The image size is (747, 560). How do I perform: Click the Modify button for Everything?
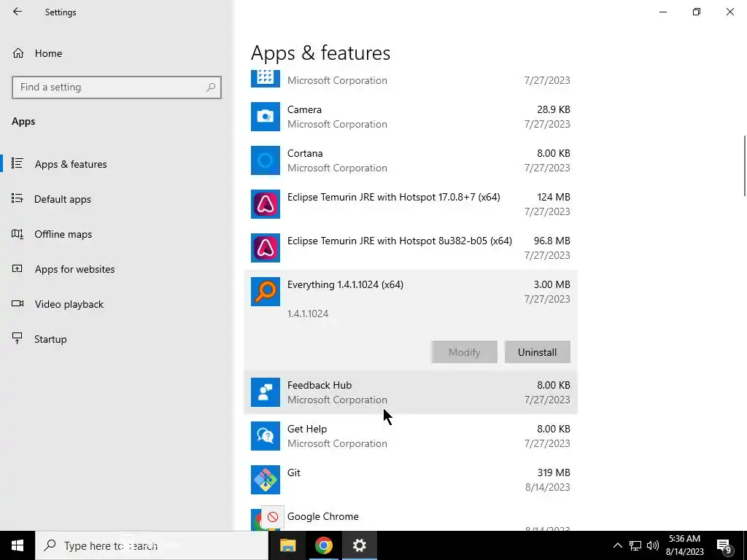pos(465,352)
